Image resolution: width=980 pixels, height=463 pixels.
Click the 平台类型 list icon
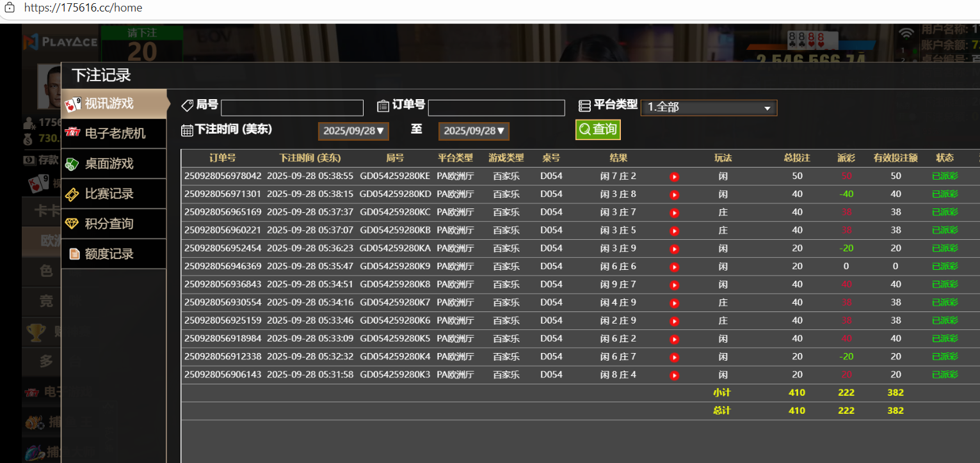pyautogui.click(x=584, y=106)
